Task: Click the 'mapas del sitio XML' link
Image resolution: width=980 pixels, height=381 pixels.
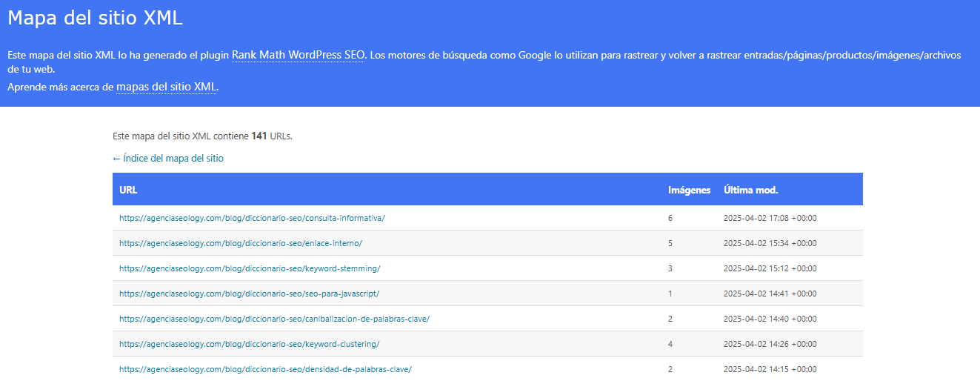Action: 166,87
